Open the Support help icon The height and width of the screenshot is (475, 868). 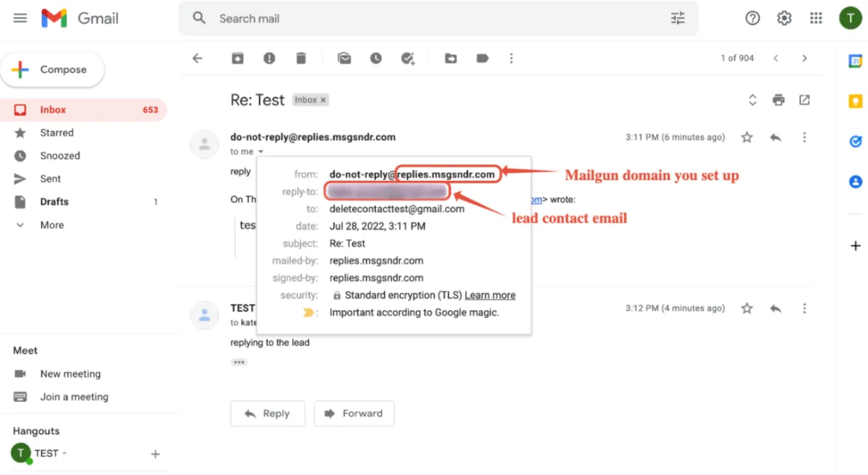pyautogui.click(x=752, y=18)
